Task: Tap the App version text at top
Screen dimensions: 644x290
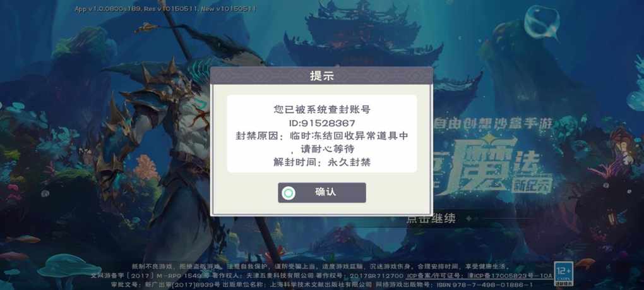Action: pos(165,9)
